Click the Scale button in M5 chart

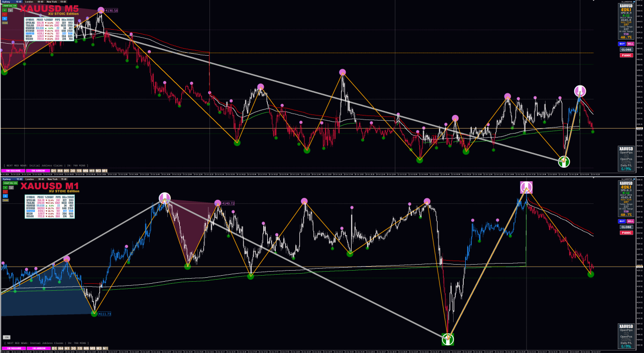pos(5,23)
